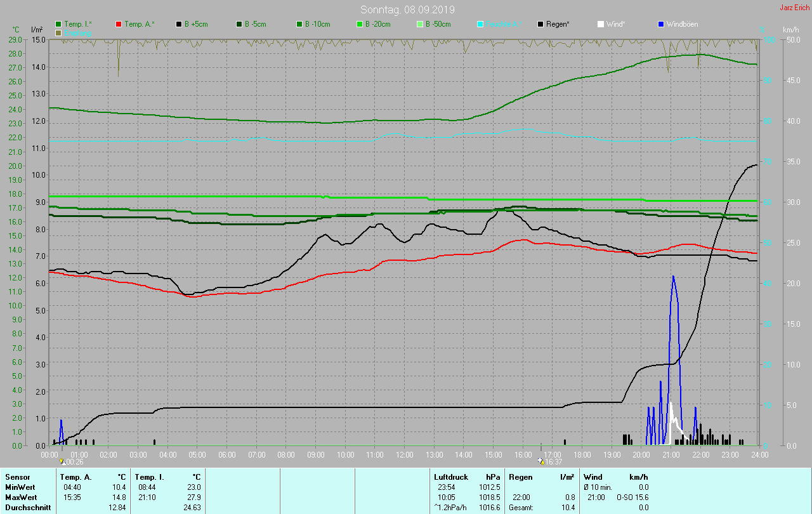Click the cyan legend swatch left of Regen*
The height and width of the screenshot is (514, 812).
pos(480,24)
